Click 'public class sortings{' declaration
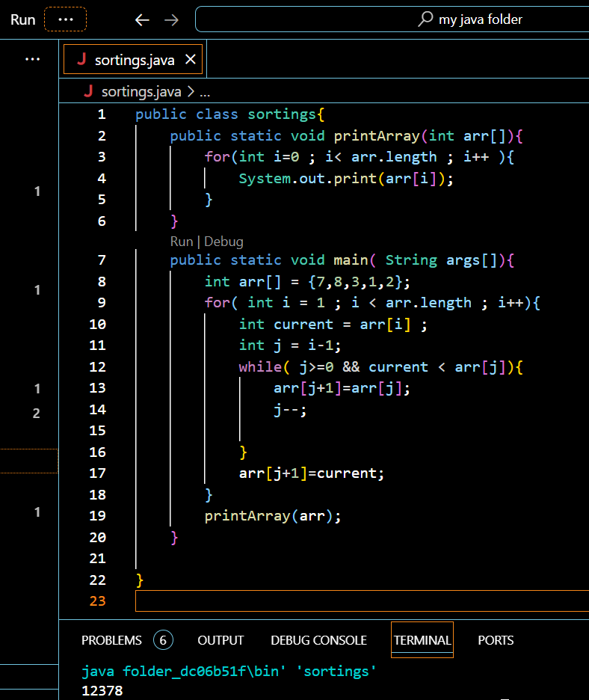 point(229,114)
